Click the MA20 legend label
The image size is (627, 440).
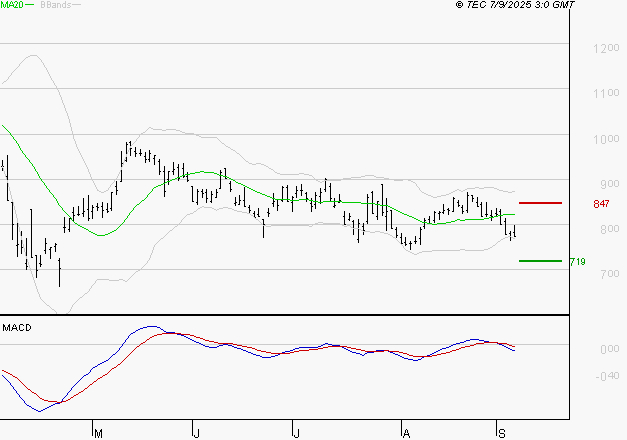[x=12, y=5]
